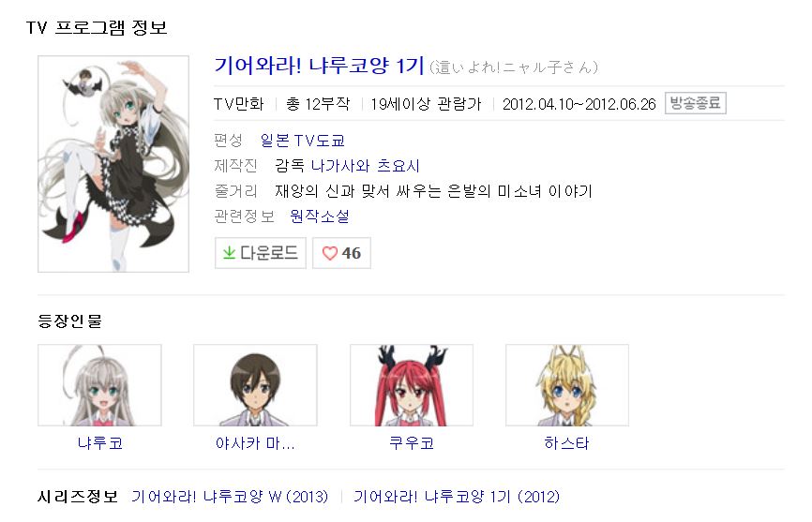Click the 방송종료 status badge
The width and height of the screenshot is (812, 522).
click(x=696, y=103)
